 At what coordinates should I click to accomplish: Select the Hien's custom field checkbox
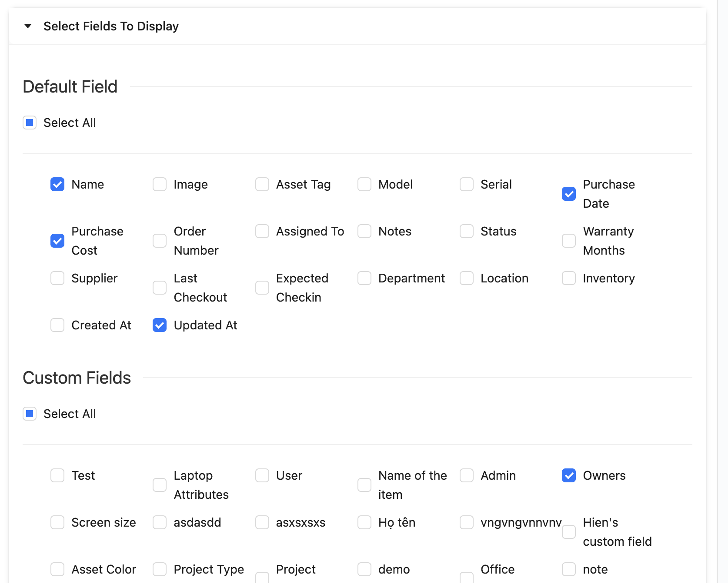[x=569, y=532]
